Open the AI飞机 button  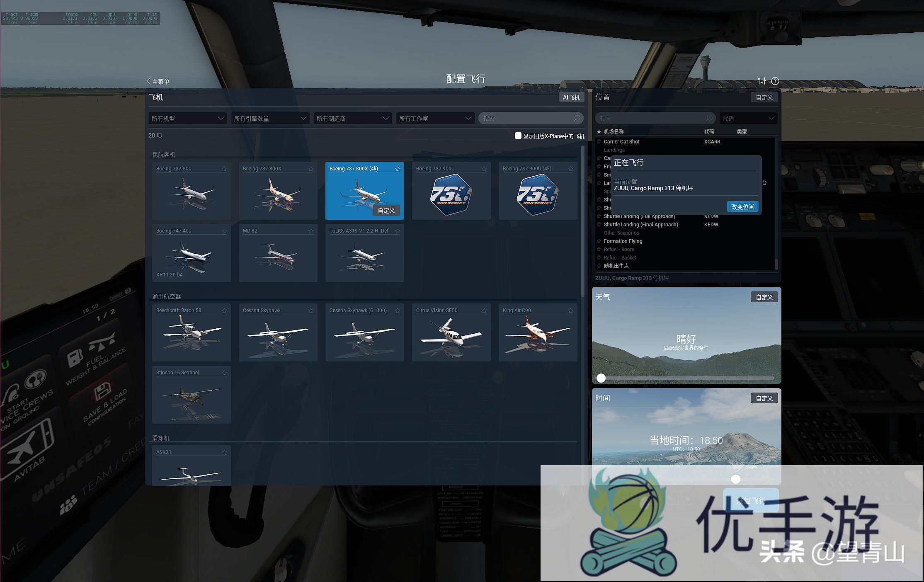571,97
